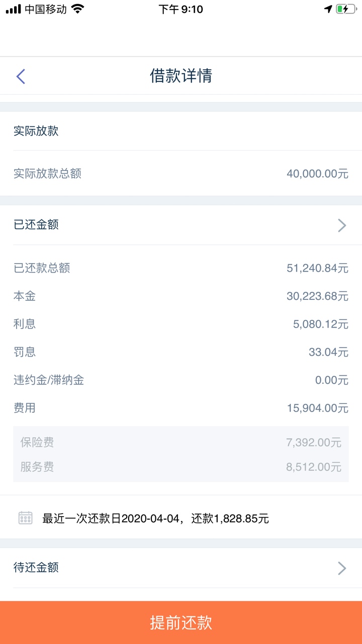
Task: Tap the 提前还款 button
Action: coord(181,622)
